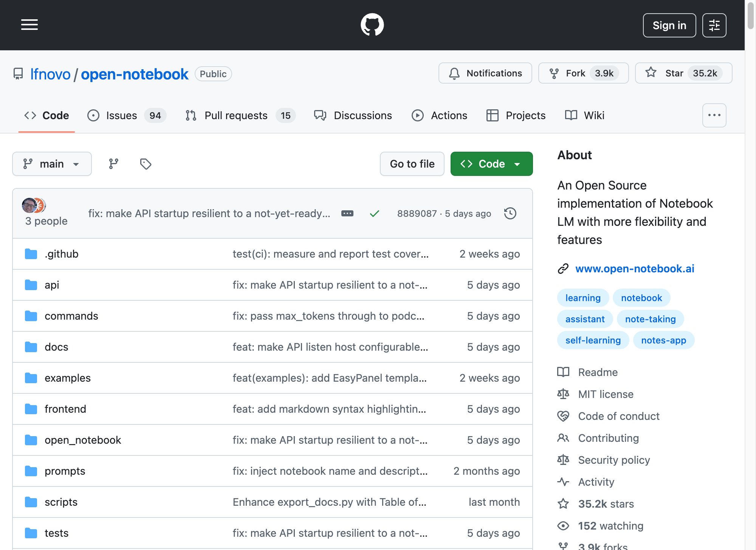Click the Notifications button

coord(485,73)
